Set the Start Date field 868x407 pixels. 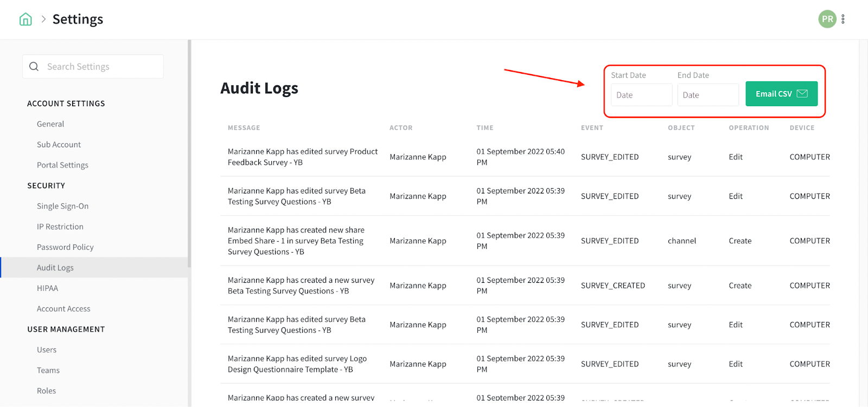[641, 95]
